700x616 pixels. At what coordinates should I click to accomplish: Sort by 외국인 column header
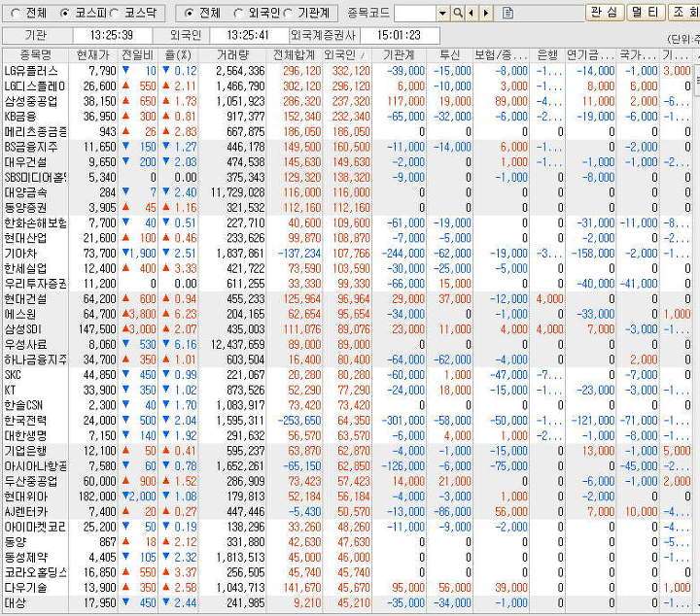pos(347,55)
